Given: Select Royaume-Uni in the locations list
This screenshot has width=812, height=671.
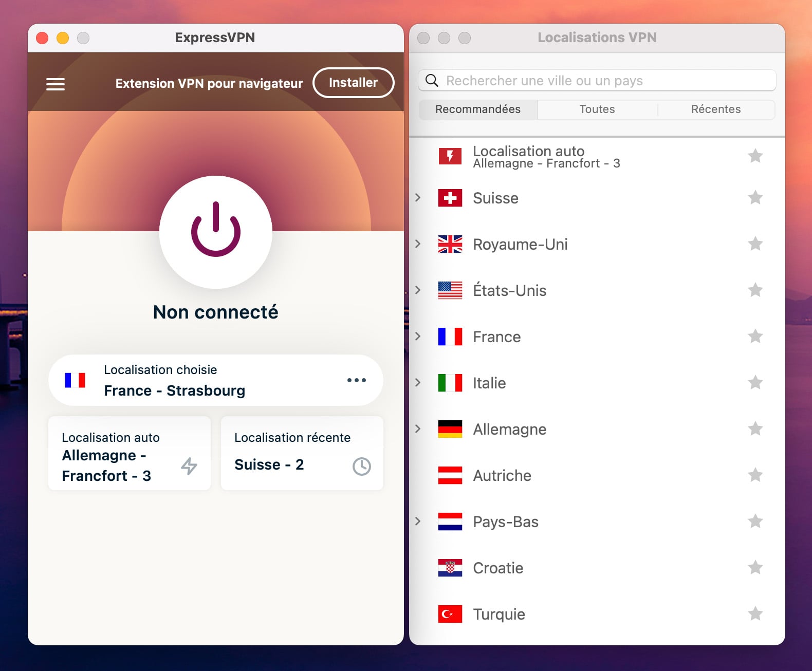Looking at the screenshot, I should tap(597, 244).
